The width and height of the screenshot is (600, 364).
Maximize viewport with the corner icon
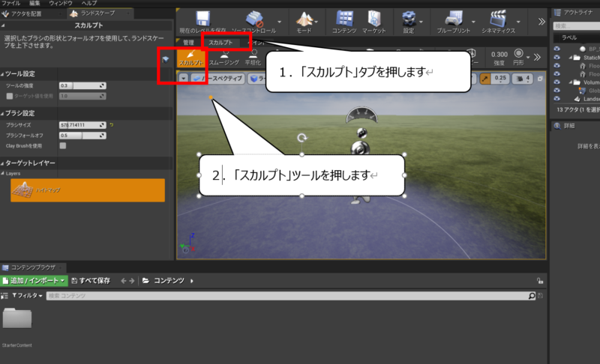click(x=540, y=79)
